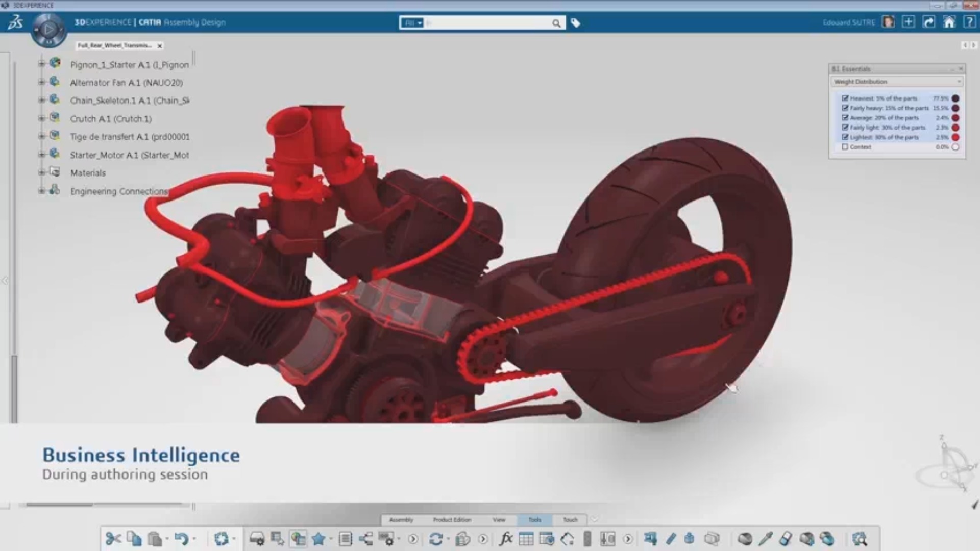Click the scissors Cut icon

113,539
